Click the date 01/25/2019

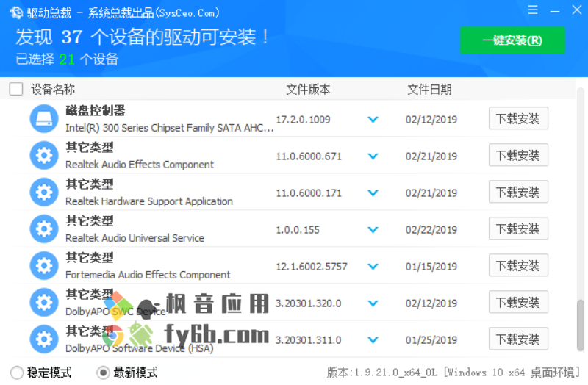(431, 340)
